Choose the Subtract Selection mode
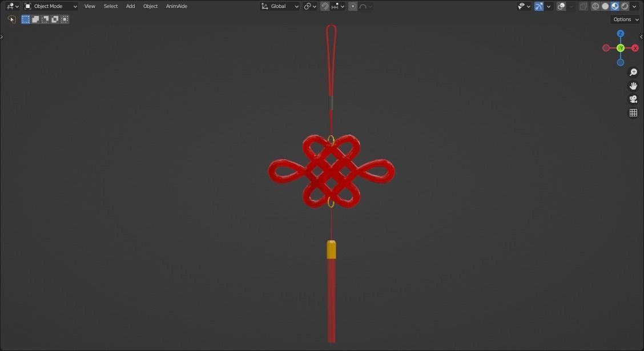 click(45, 19)
